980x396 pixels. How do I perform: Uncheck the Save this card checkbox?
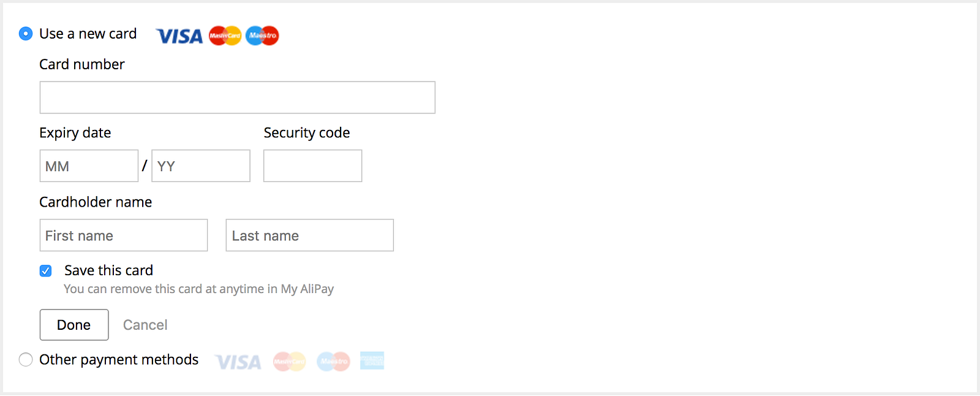(46, 271)
